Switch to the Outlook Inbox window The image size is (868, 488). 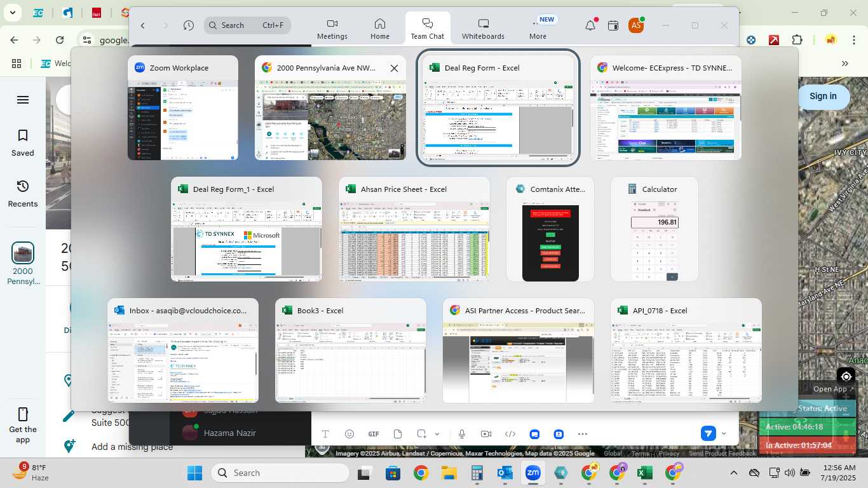183,350
